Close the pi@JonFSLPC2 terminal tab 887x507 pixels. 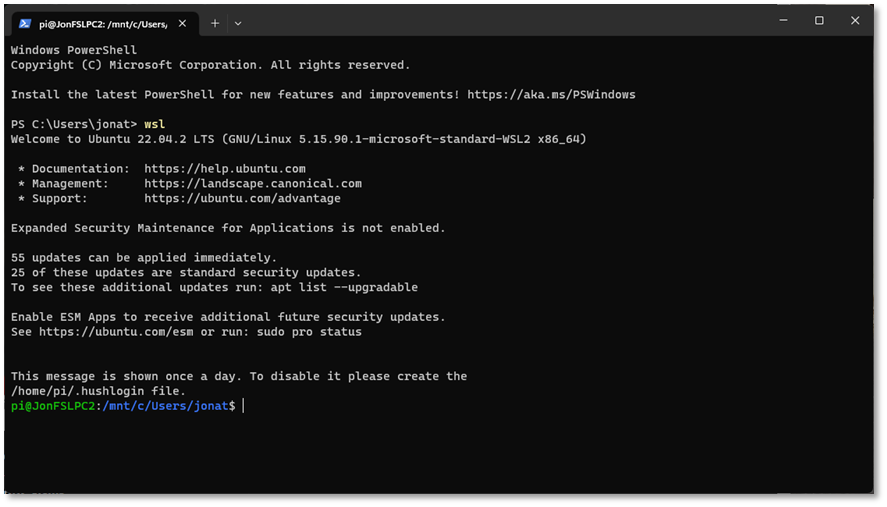click(x=182, y=23)
